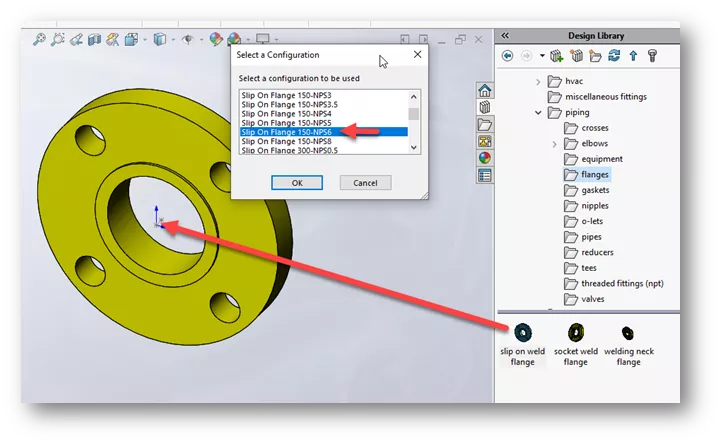The image size is (722, 445).
Task: Select the socket weld flange thumbnail
Action: [576, 333]
